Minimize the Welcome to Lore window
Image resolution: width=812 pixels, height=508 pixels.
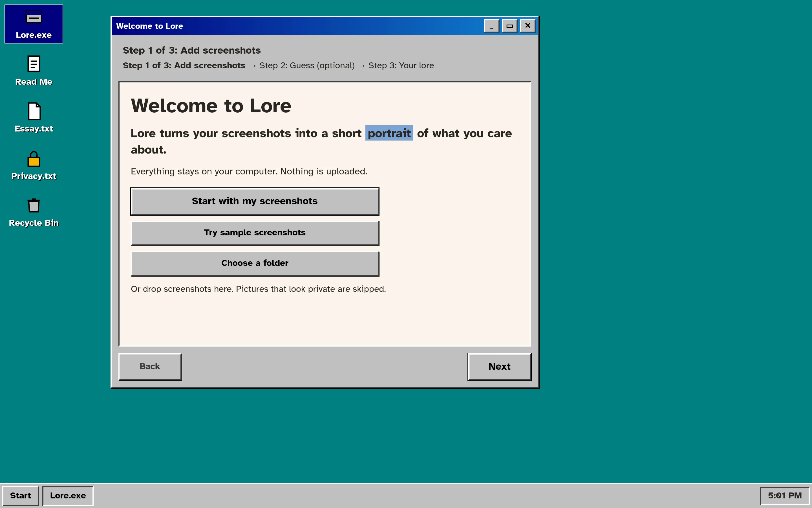click(x=491, y=26)
